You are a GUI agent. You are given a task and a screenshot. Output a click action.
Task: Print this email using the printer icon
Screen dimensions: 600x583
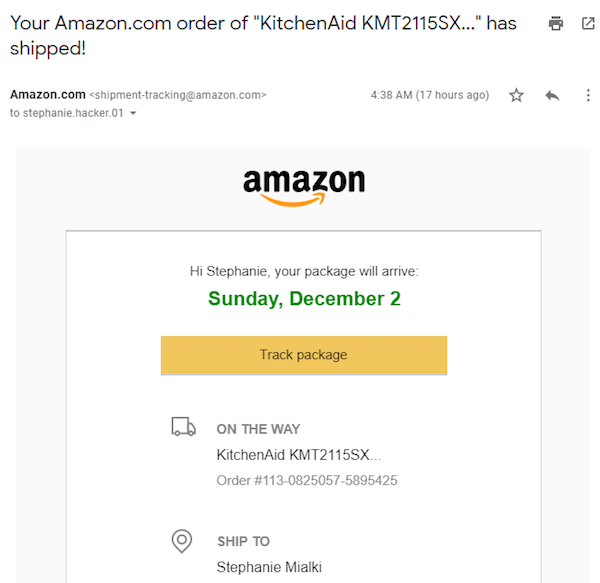click(x=556, y=23)
